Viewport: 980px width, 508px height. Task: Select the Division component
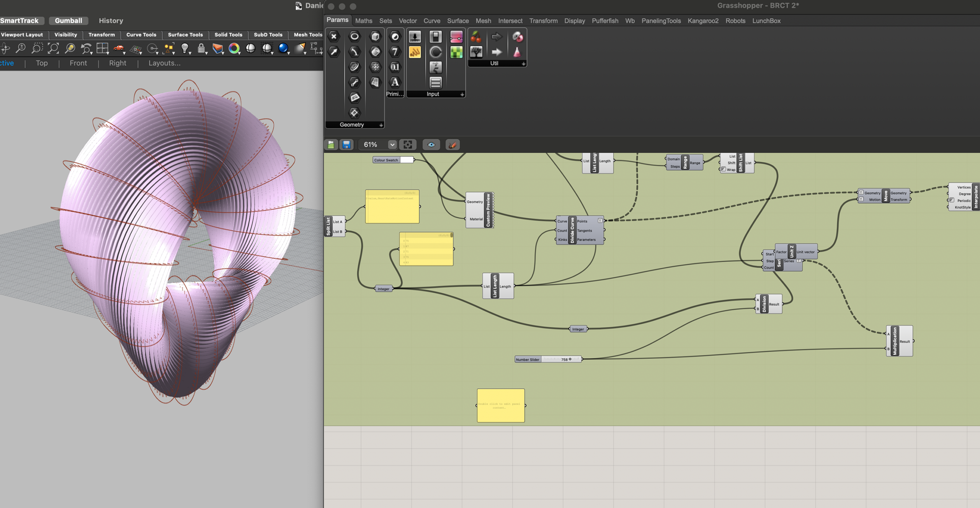tap(769, 304)
